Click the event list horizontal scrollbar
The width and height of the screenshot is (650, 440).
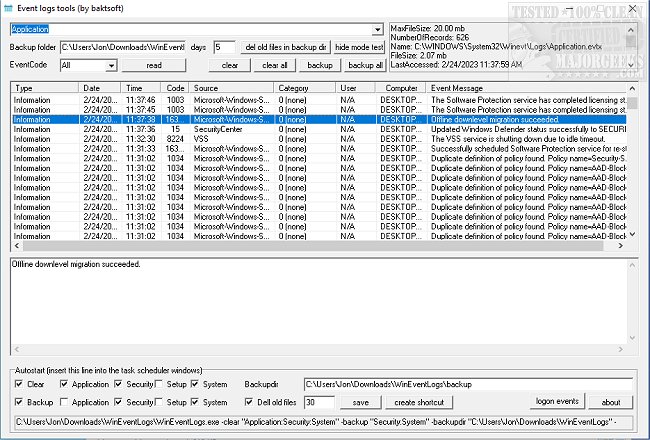[x=313, y=246]
